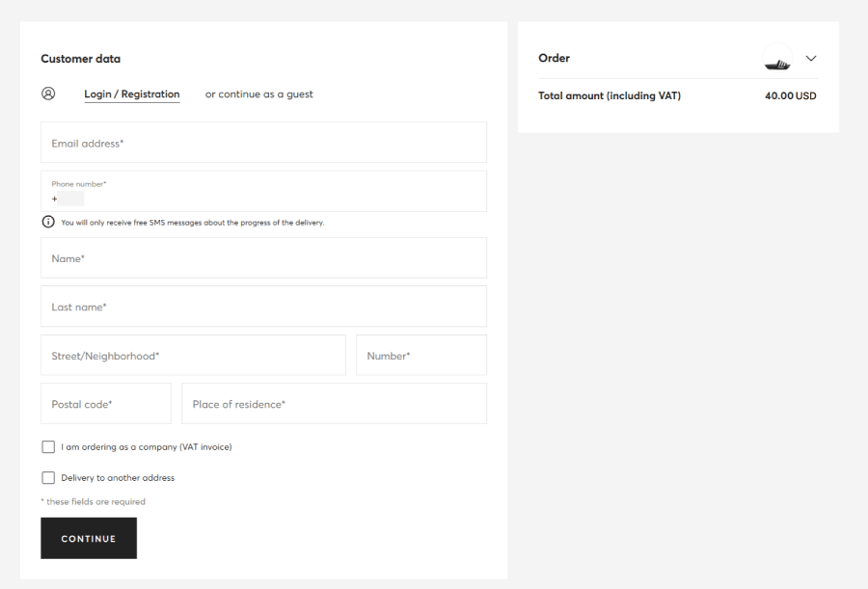Click the CONTINUE button

click(89, 538)
